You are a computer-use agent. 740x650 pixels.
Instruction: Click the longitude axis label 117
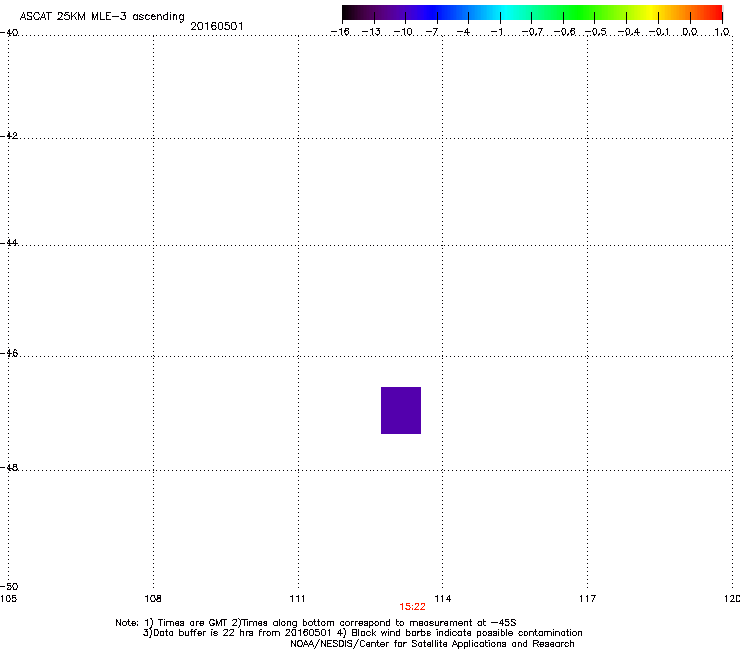588,599
